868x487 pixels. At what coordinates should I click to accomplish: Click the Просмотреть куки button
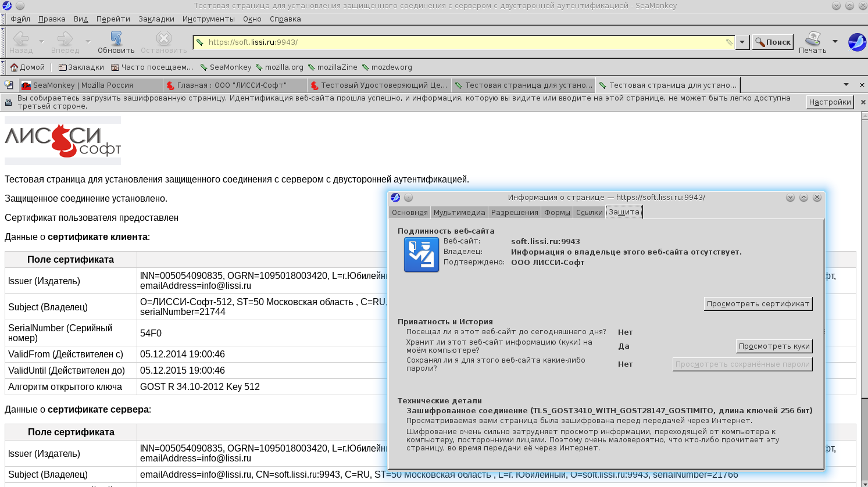(x=773, y=346)
